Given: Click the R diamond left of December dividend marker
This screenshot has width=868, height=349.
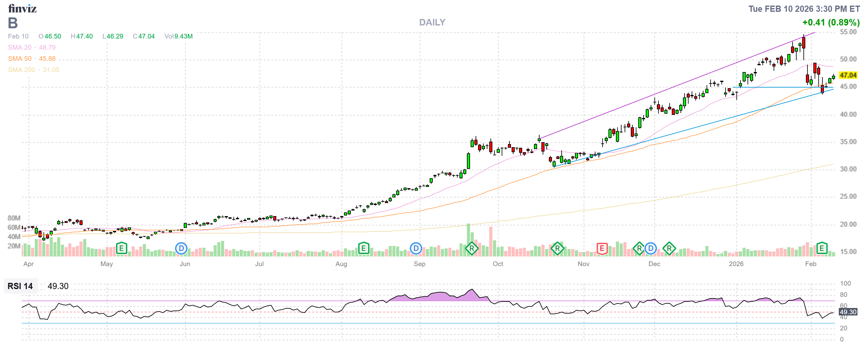Looking at the screenshot, I should tap(639, 249).
